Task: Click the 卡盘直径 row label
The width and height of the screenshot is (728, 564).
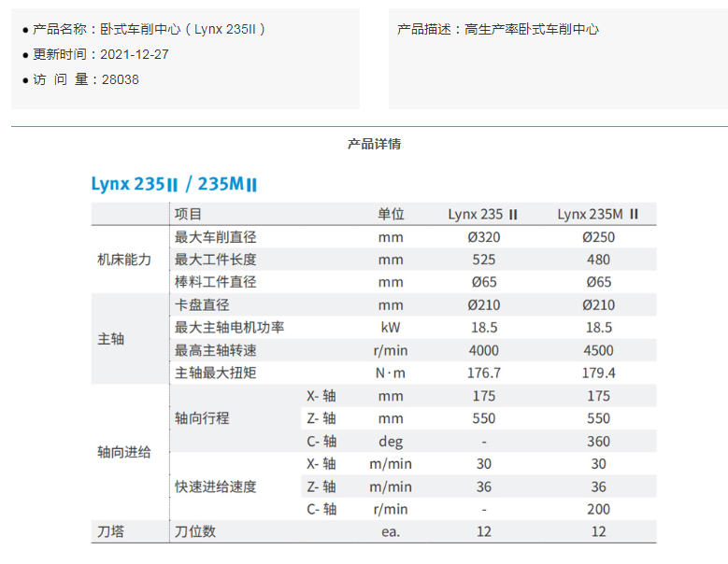Action: (x=202, y=304)
